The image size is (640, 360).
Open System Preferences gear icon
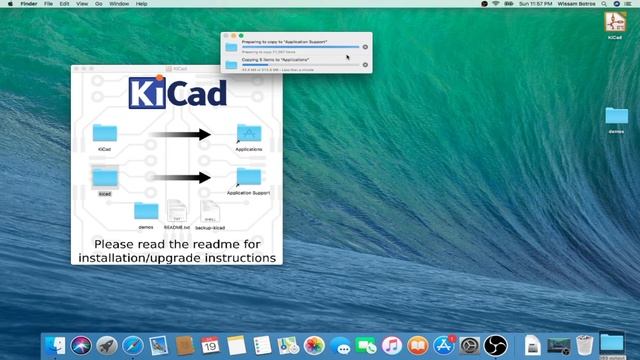point(469,346)
